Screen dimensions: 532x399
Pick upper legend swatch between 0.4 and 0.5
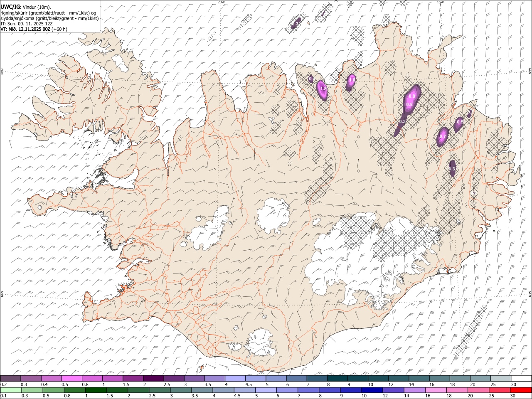pyautogui.click(x=52, y=378)
